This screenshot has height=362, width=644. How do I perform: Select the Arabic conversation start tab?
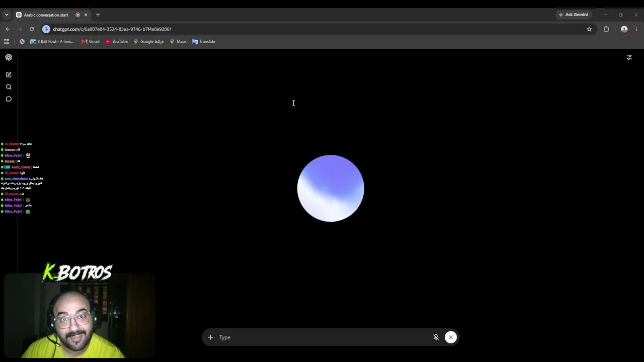46,15
